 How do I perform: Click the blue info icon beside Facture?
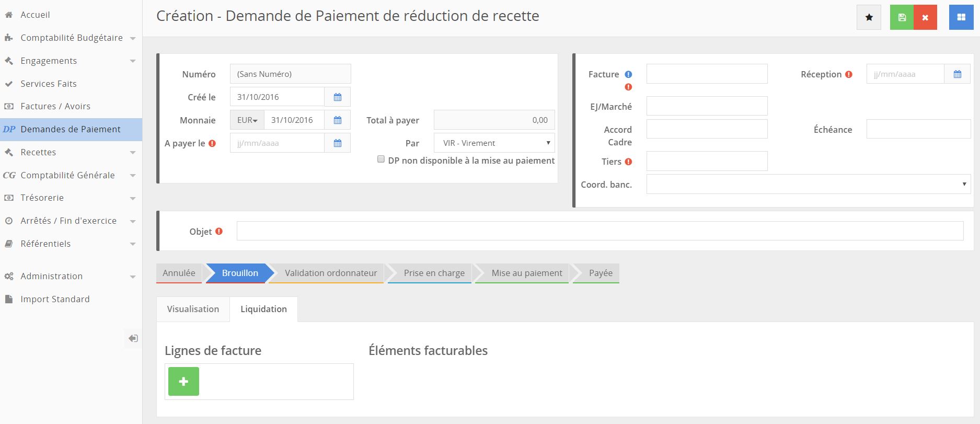point(628,74)
